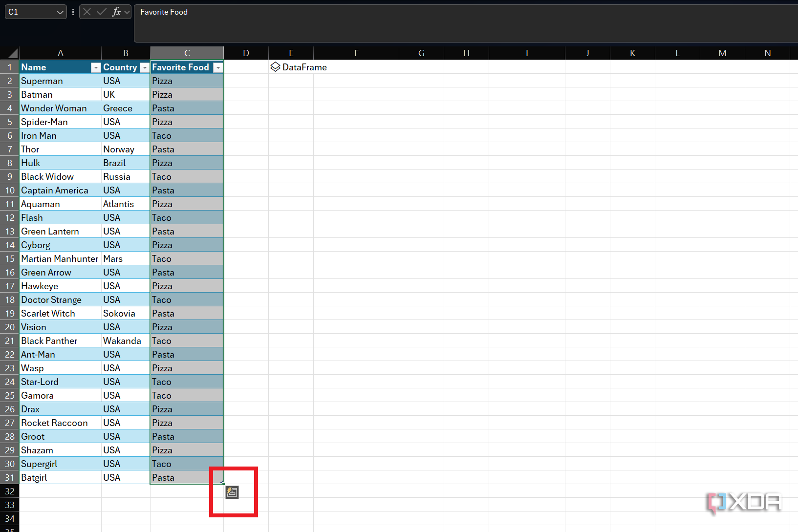Select column D header
798x532 pixels.
[246, 53]
